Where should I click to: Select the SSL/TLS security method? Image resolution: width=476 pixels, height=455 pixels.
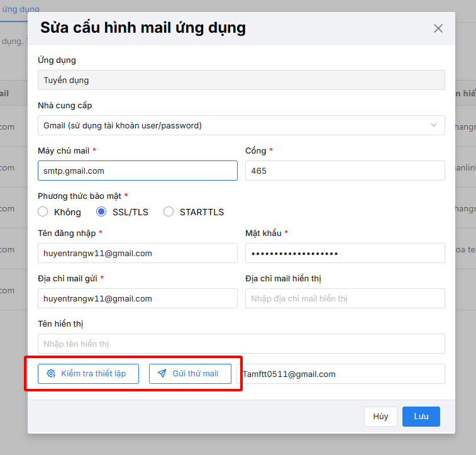click(x=101, y=212)
